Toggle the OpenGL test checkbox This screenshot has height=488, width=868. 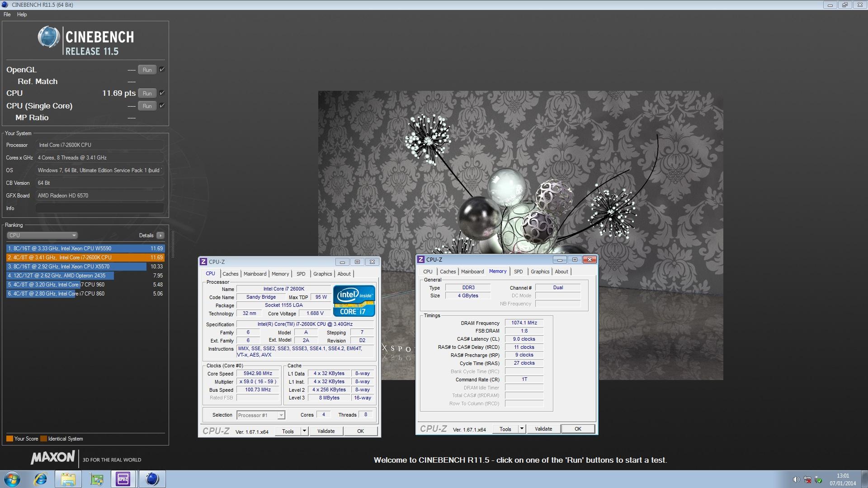162,70
